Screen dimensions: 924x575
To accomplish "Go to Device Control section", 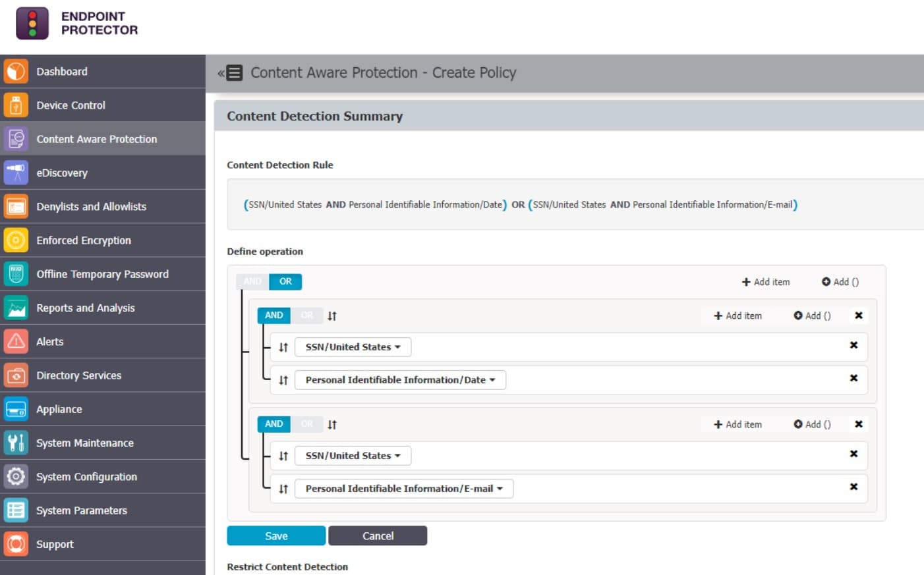I will click(x=103, y=105).
